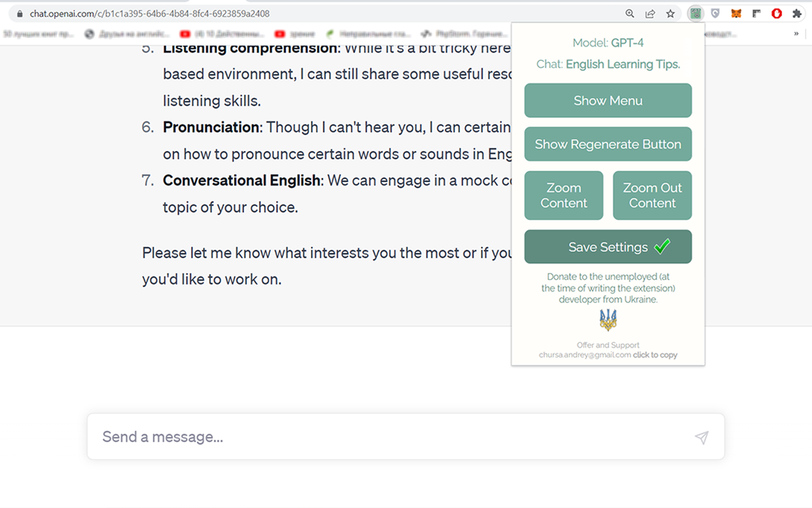Click the share page icon in address bar
812x508 pixels.
pos(650,13)
